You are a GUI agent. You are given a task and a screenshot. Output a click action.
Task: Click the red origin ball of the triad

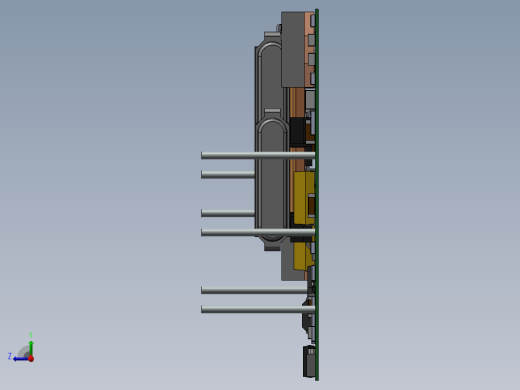point(31,359)
